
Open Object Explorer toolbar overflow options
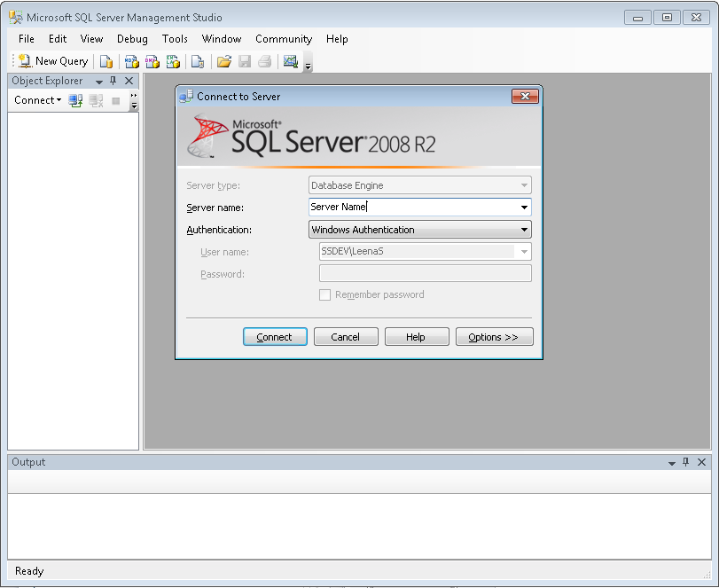click(x=134, y=101)
